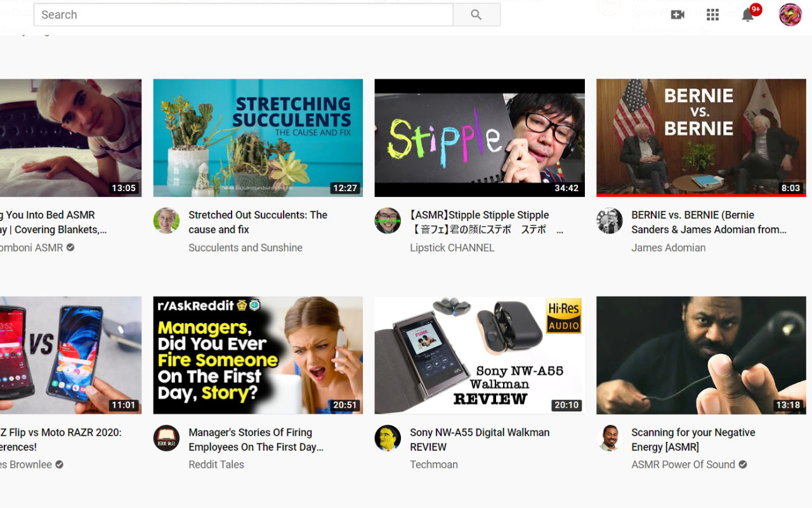Click the James Adomian channel avatar

[610, 220]
